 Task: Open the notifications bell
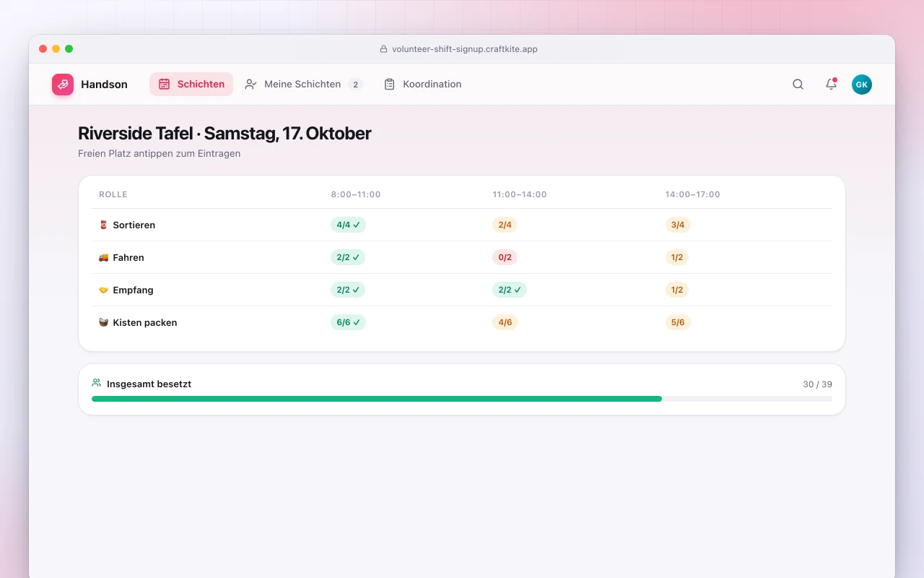[x=831, y=85]
